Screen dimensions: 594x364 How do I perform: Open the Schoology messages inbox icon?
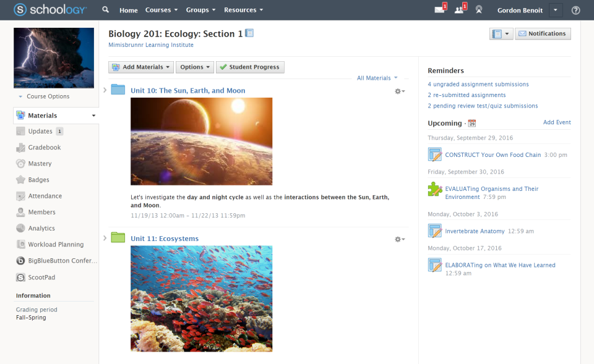coord(439,10)
